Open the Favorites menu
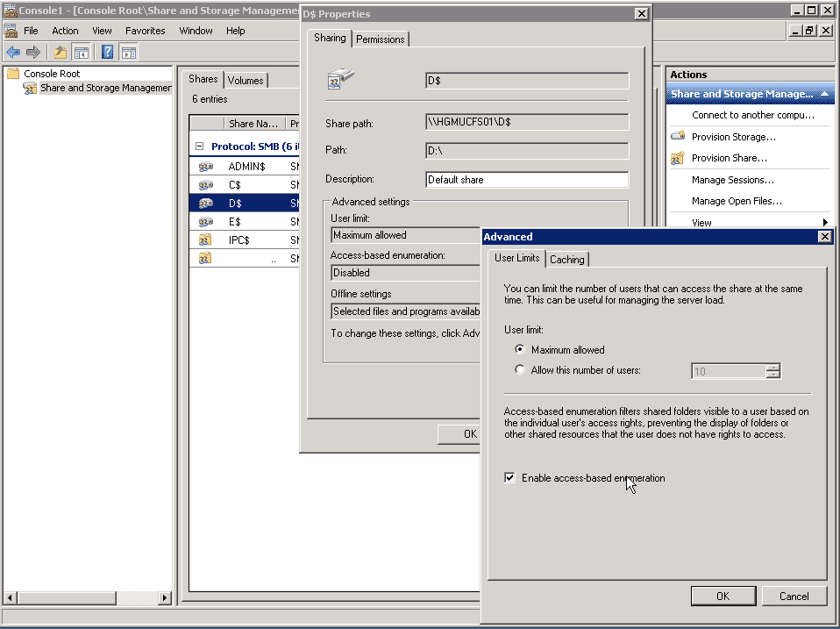The image size is (840, 629). 146,31
